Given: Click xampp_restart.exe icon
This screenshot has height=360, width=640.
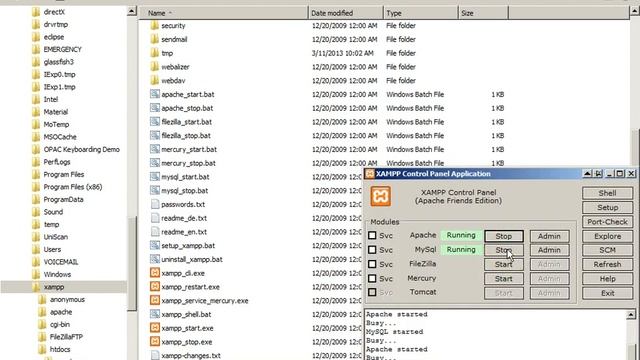Looking at the screenshot, I should (155, 287).
